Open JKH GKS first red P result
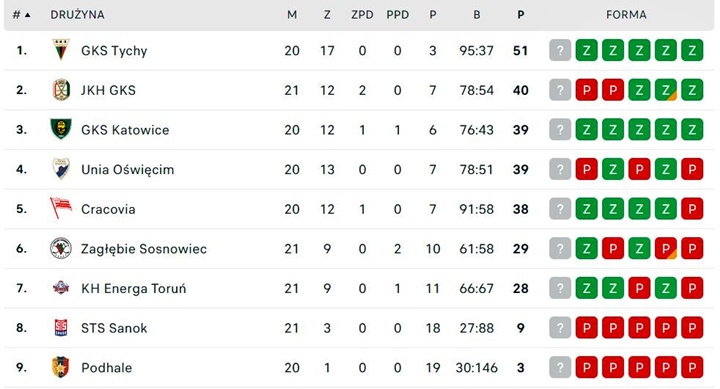Viewport: 720px width, 389px height. click(x=586, y=90)
